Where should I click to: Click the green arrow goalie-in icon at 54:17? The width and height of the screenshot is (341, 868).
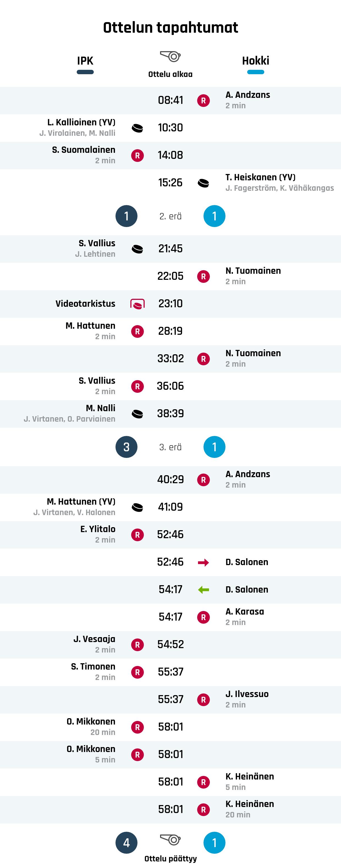coord(204,590)
